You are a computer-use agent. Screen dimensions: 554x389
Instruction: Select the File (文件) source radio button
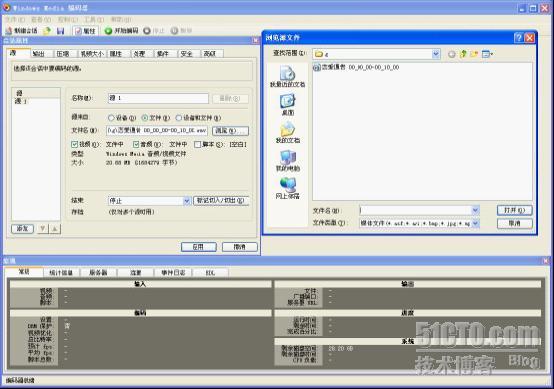pos(145,118)
